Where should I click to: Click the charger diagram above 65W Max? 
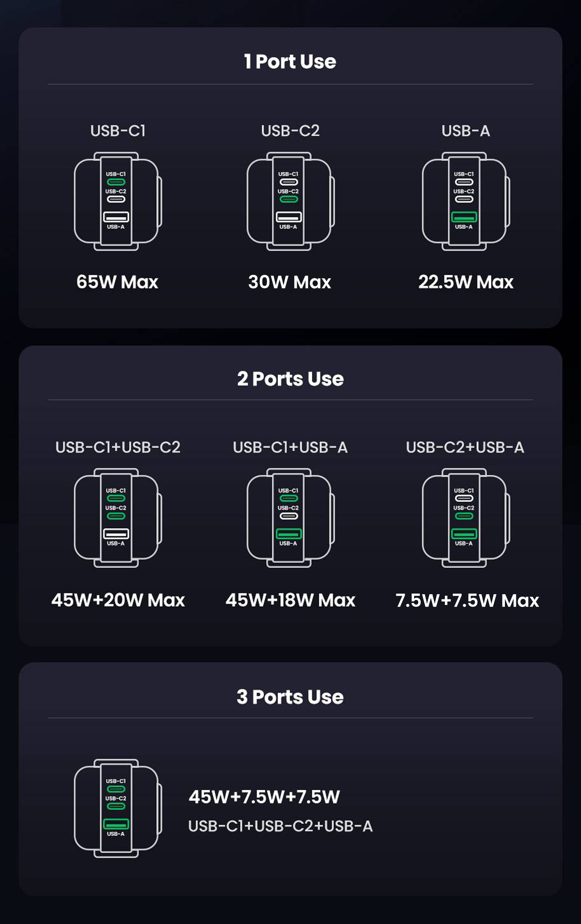point(118,202)
